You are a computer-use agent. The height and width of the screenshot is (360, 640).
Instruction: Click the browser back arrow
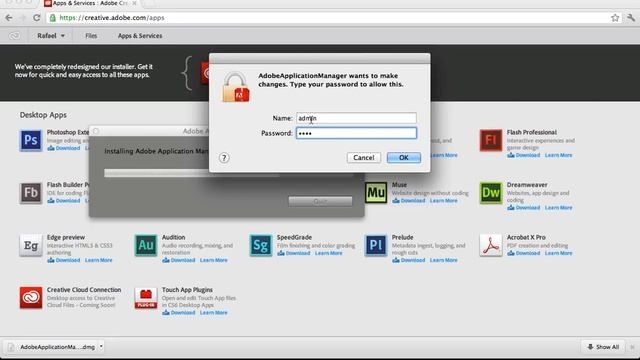coord(9,18)
